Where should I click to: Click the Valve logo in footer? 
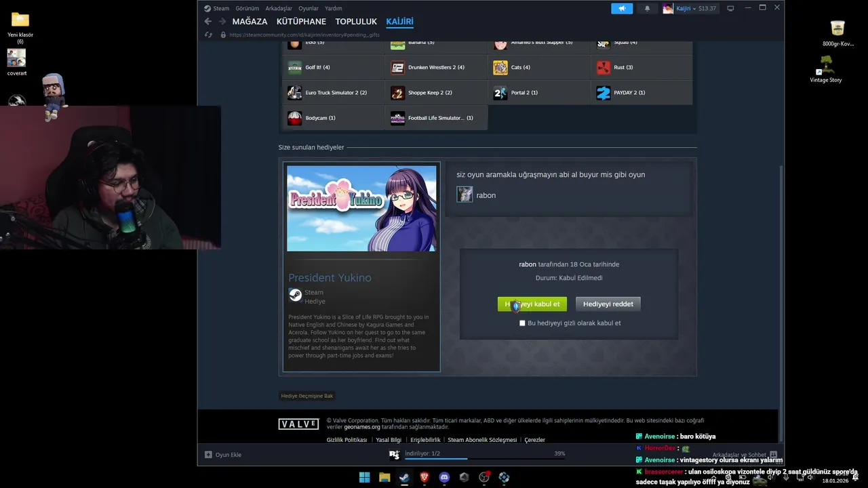coord(298,424)
